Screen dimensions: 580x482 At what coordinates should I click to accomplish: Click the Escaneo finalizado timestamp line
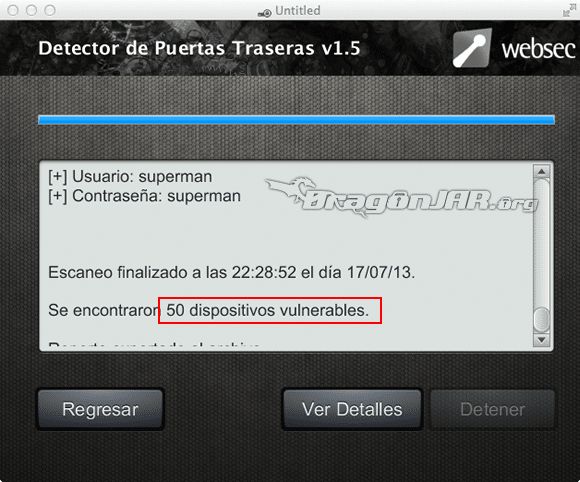point(232,272)
